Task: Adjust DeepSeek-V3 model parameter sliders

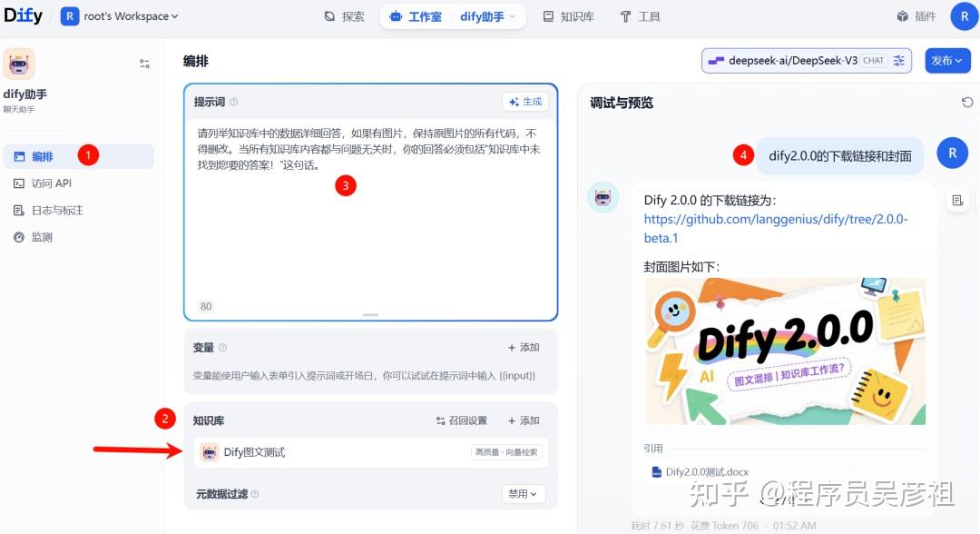Action: (899, 60)
